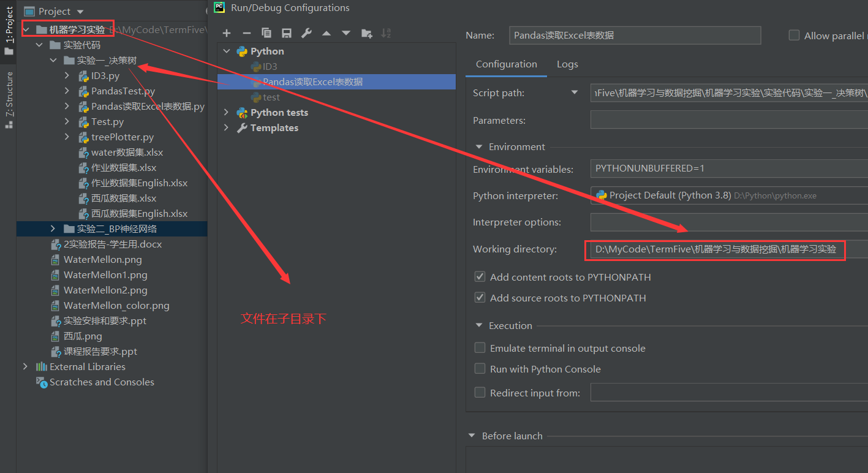This screenshot has width=868, height=473.
Task: Click the Interpreter options field
Action: click(729, 222)
